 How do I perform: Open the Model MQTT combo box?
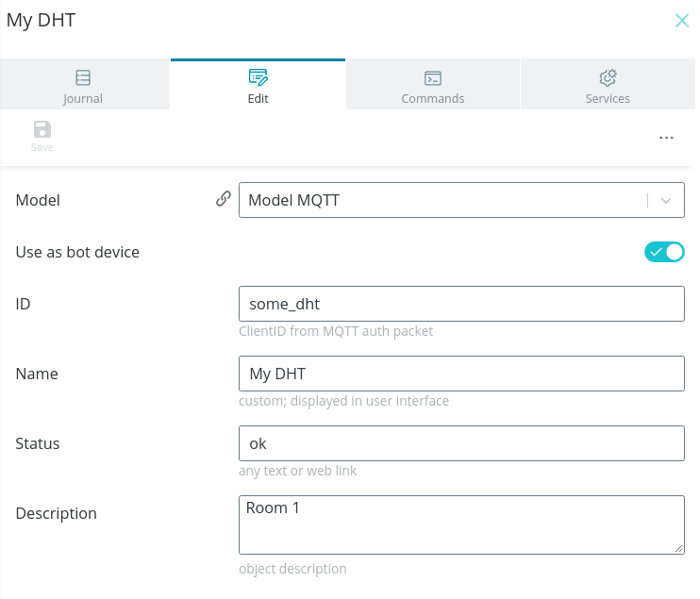click(461, 200)
